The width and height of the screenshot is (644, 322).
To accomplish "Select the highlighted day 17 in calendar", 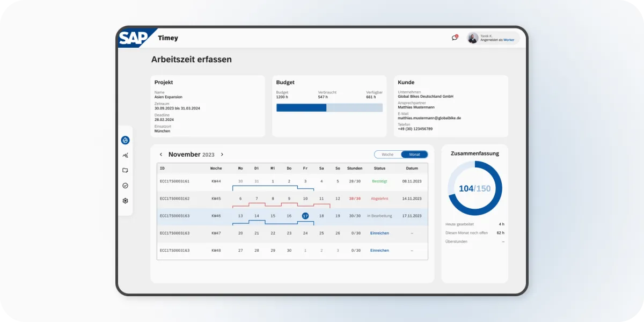I will click(305, 216).
